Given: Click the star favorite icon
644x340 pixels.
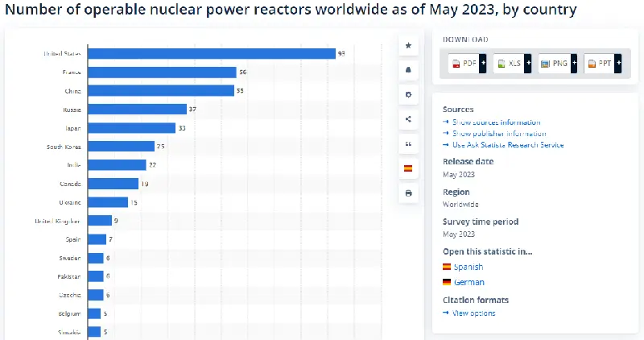Looking at the screenshot, I should (x=408, y=46).
